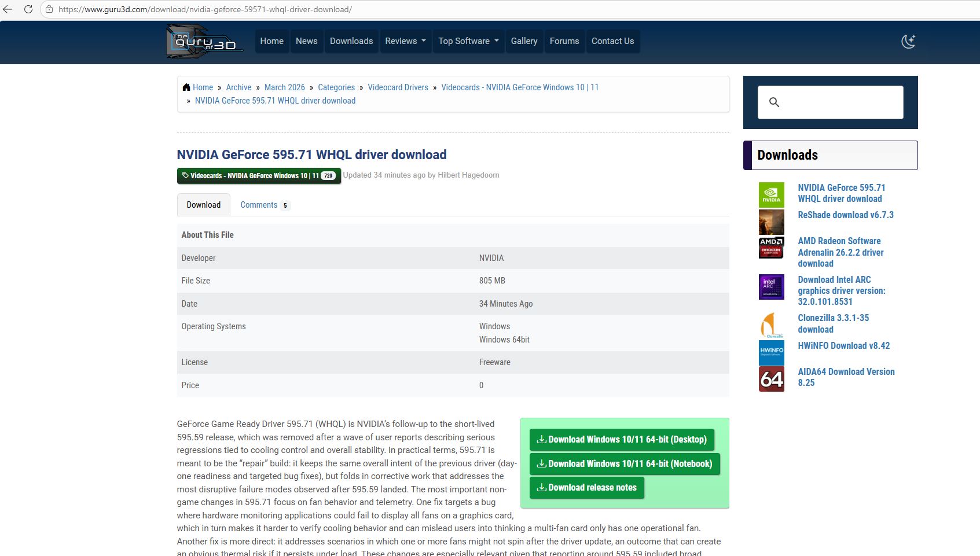Open the HWiNFO thumbnail icon
The image size is (980, 556).
(772, 353)
